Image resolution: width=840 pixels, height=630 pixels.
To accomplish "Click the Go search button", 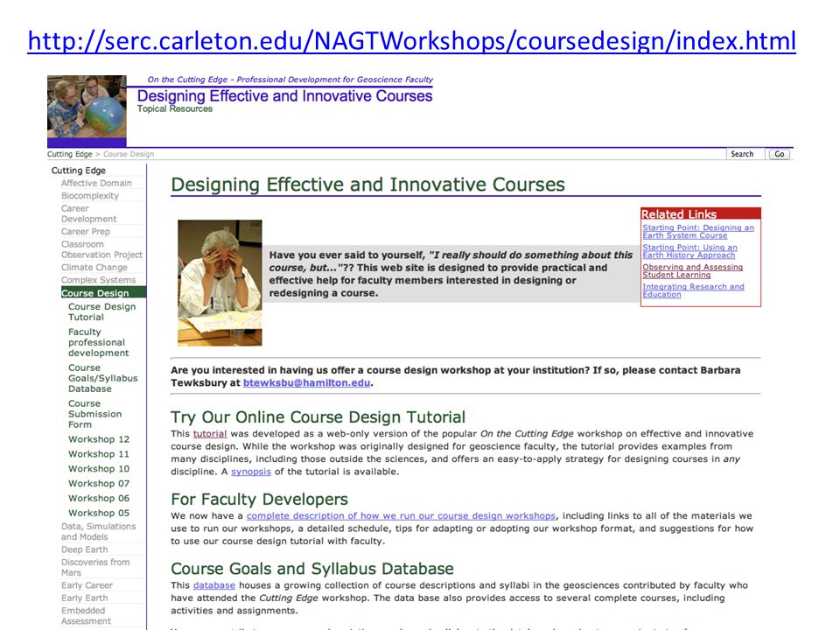I will pos(779,154).
